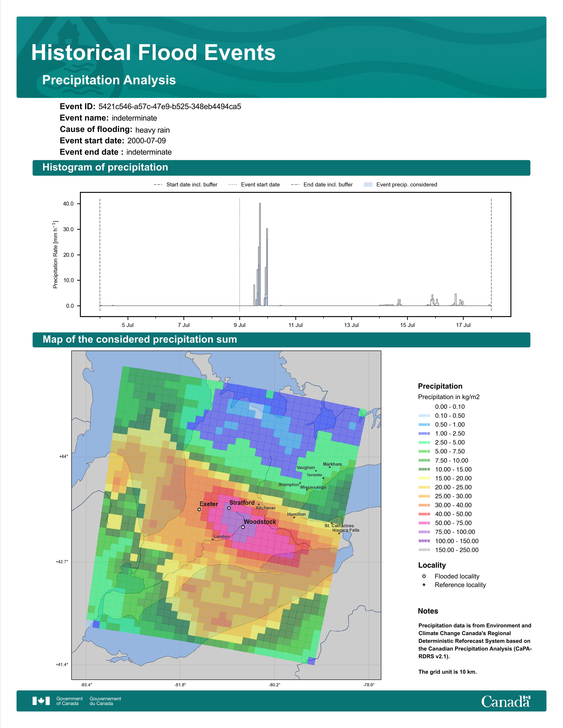The image size is (563, 728).
Task: Click the 50.00 - 75.00 legend swatch
Action: coord(424,523)
